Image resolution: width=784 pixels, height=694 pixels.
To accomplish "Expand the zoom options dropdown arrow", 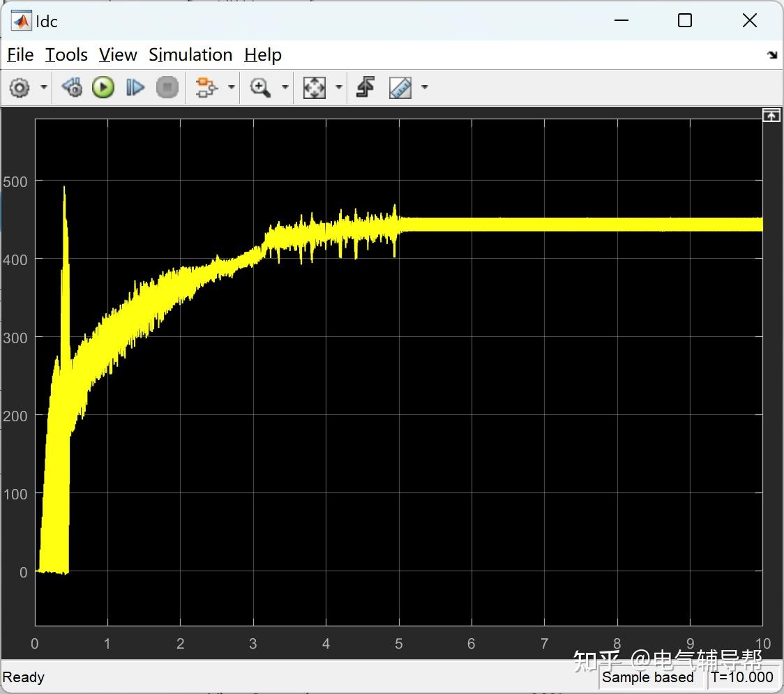I will [x=285, y=87].
